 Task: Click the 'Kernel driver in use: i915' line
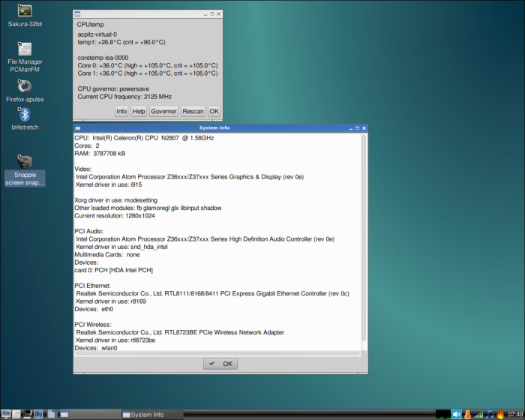tap(109, 184)
